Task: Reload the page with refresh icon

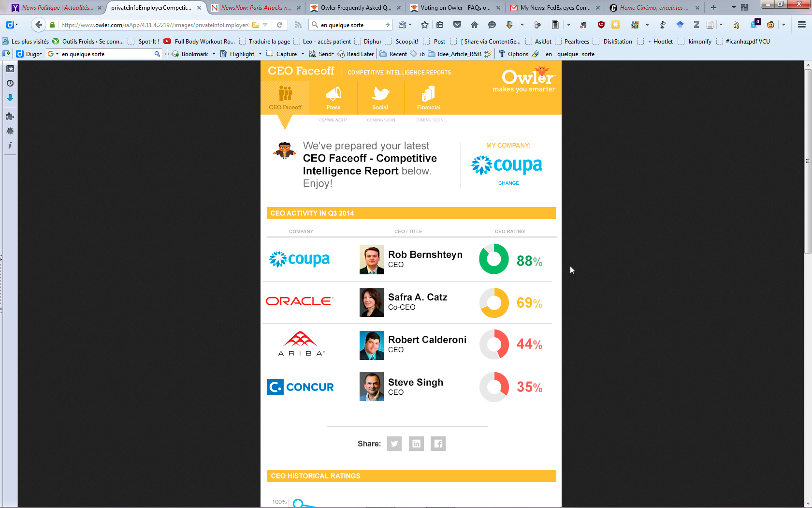Action: pos(279,25)
